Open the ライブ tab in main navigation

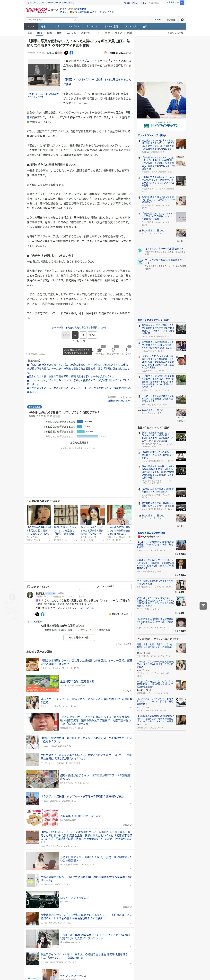[56, 27]
